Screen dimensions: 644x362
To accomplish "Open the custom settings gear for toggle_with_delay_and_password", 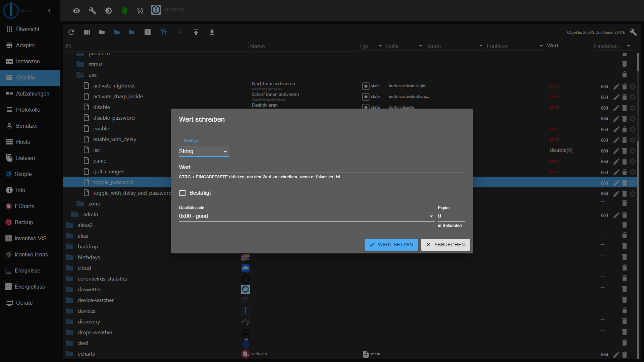I will [633, 194].
